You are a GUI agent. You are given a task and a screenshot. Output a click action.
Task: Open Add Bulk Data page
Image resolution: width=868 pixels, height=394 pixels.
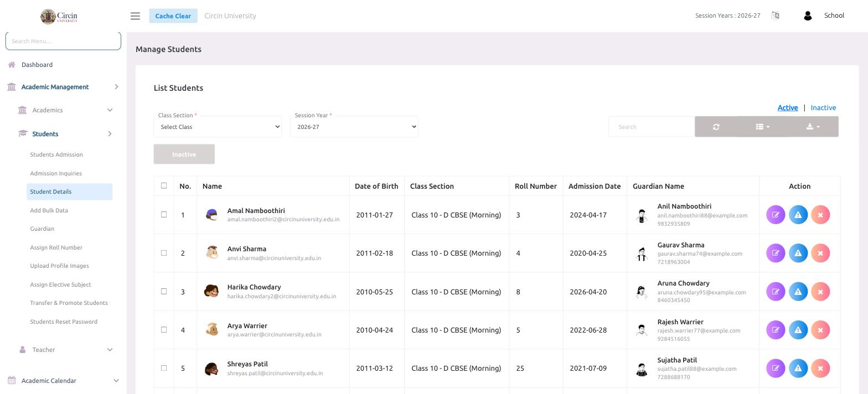pyautogui.click(x=49, y=210)
